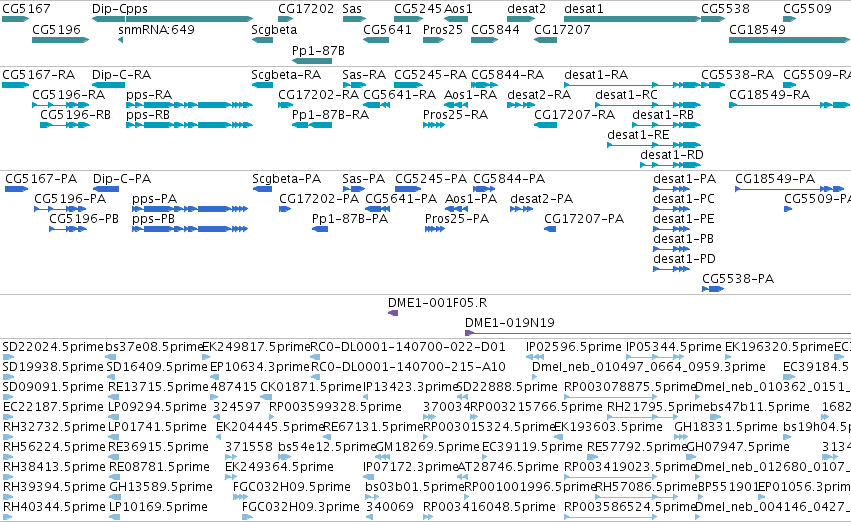The height and width of the screenshot is (522, 851).
Task: Open EST FGC032H09.5prime
Action: coord(292,487)
